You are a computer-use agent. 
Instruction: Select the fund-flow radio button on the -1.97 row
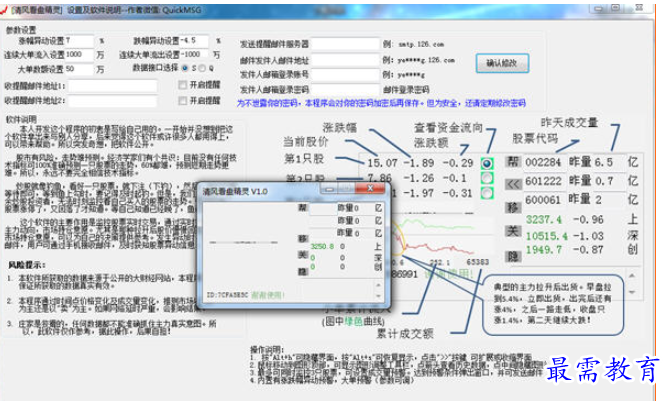point(487,193)
